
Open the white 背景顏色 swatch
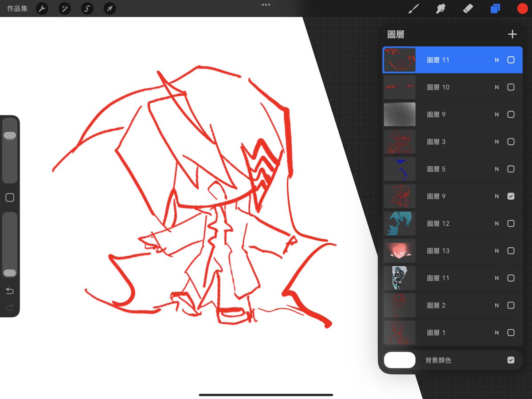click(399, 360)
